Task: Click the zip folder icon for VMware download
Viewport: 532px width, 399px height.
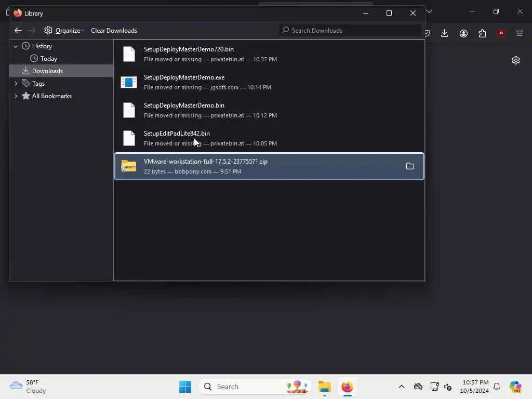Action: (x=129, y=166)
